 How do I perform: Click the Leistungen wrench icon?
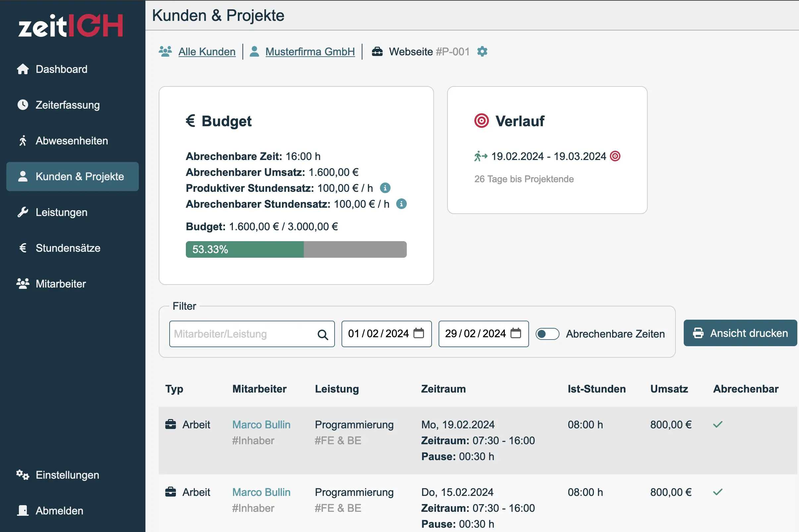point(23,212)
